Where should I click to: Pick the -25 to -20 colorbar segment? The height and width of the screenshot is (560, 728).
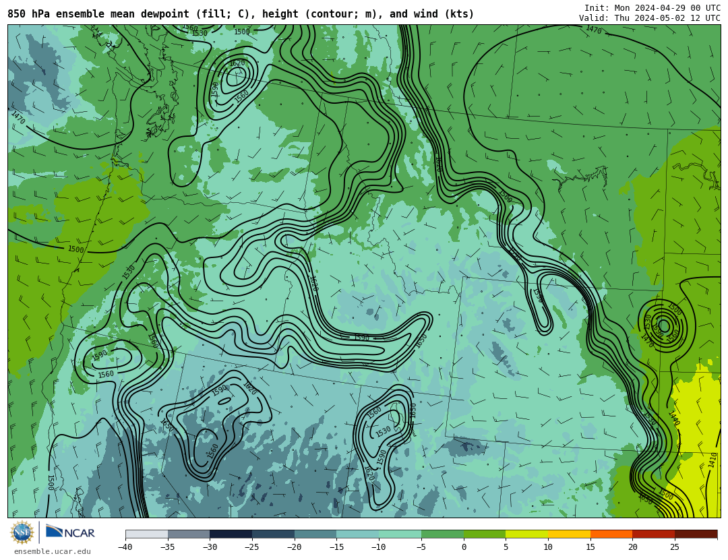point(274,534)
